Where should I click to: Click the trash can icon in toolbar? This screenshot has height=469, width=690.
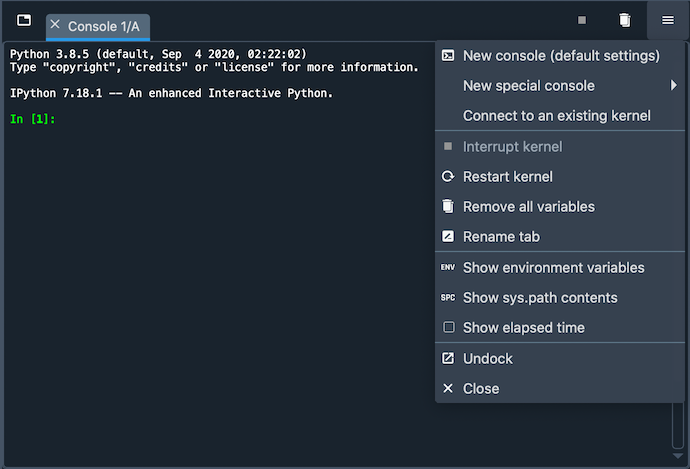(x=625, y=20)
